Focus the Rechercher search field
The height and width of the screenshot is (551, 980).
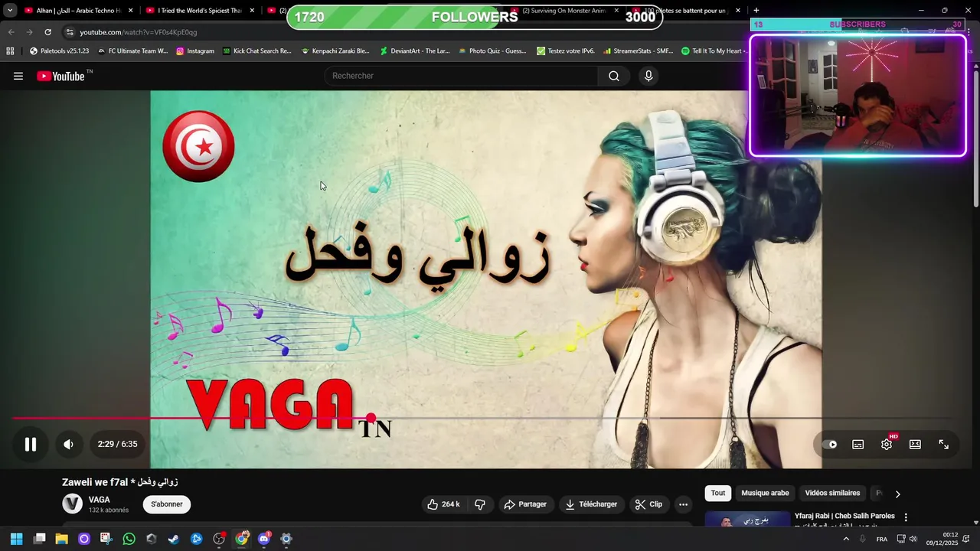click(461, 76)
